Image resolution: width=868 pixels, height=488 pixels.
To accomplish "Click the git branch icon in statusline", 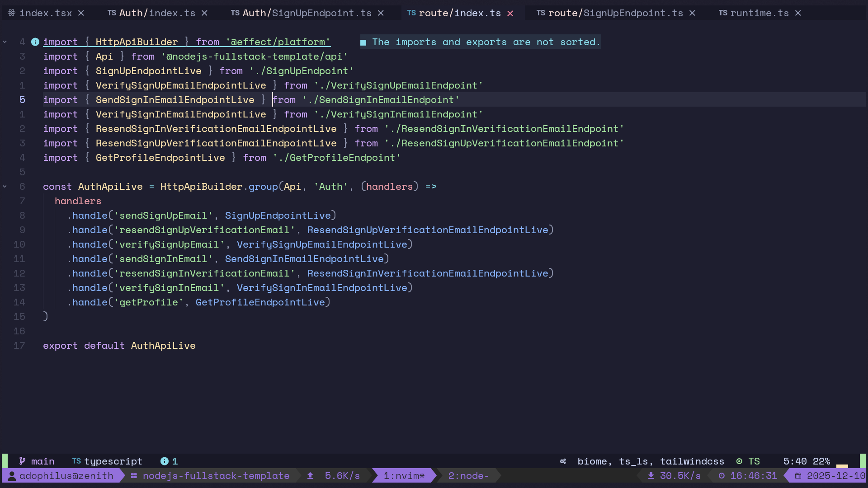I will (22, 461).
